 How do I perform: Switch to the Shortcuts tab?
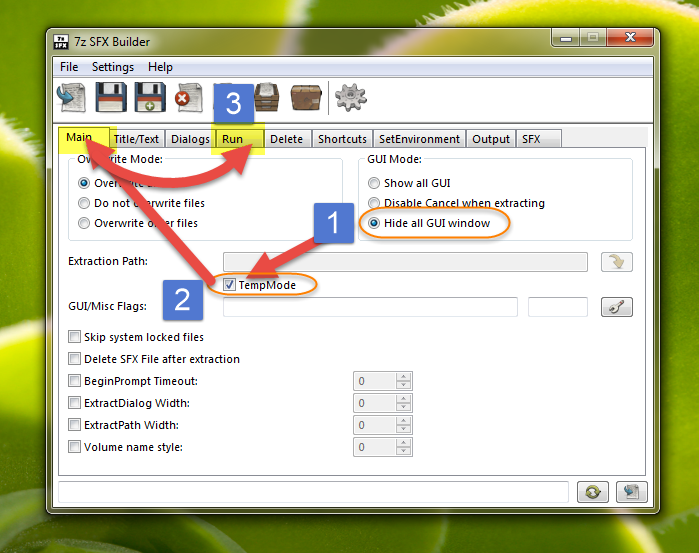point(342,139)
